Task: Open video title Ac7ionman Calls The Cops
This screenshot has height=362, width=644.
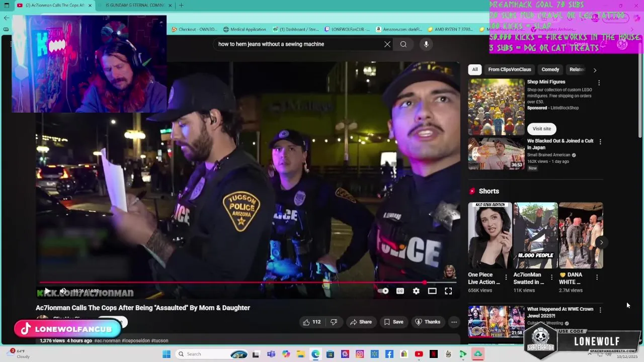Action: click(x=143, y=308)
